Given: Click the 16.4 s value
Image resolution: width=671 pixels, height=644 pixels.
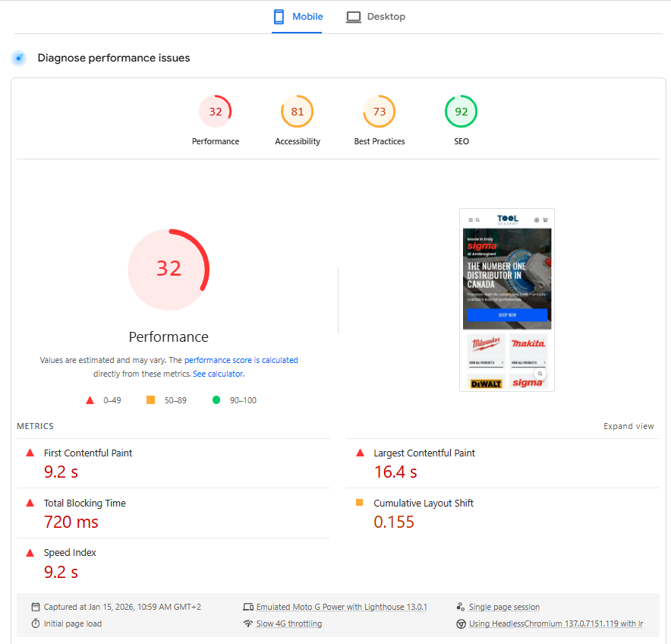Looking at the screenshot, I should click(x=395, y=472).
